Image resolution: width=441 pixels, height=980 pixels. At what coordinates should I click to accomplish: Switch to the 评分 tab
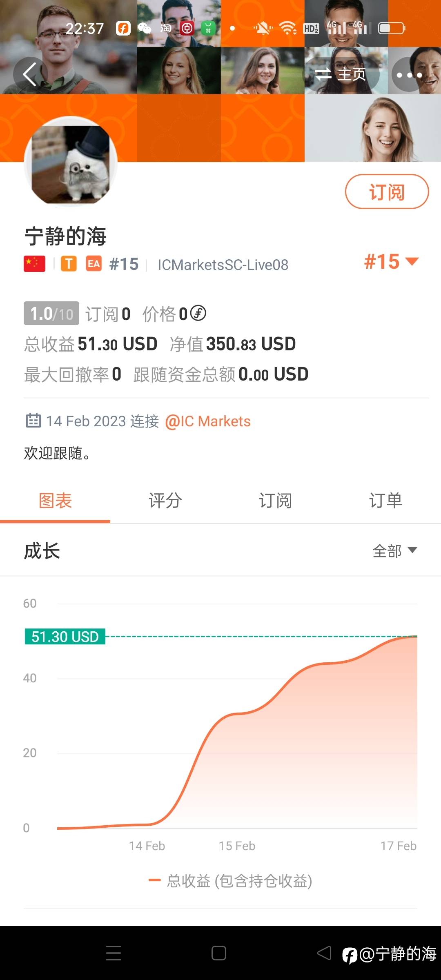click(165, 501)
